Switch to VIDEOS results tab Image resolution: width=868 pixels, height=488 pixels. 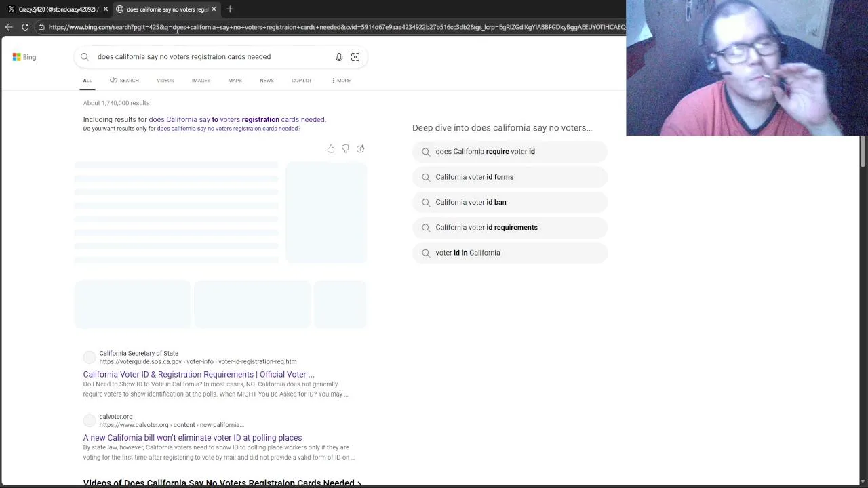pyautogui.click(x=165, y=80)
